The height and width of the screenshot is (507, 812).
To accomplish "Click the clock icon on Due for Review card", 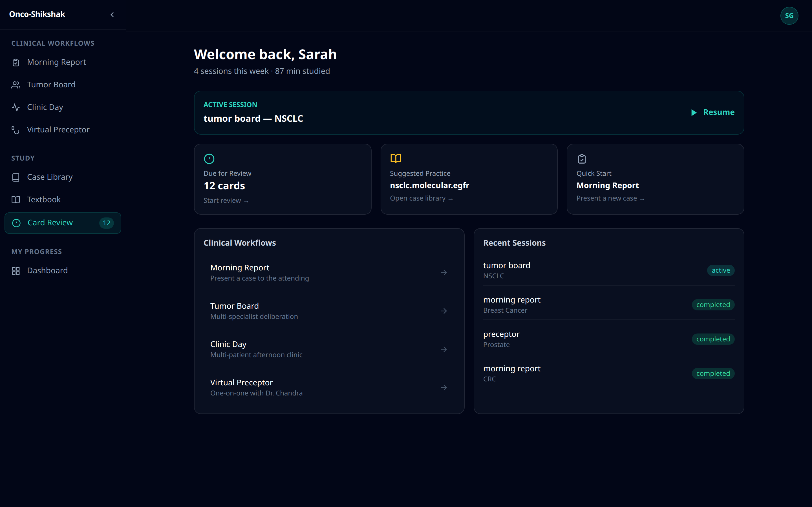I will (x=209, y=159).
